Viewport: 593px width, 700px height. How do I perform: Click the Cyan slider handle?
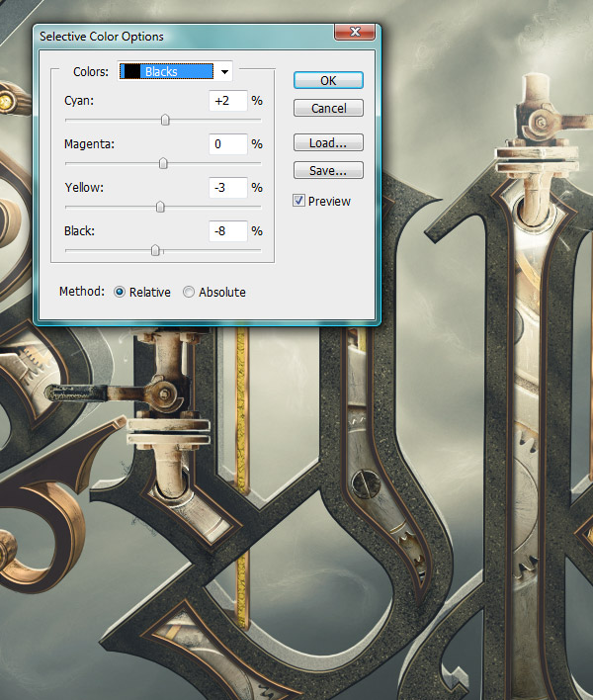coord(165,120)
